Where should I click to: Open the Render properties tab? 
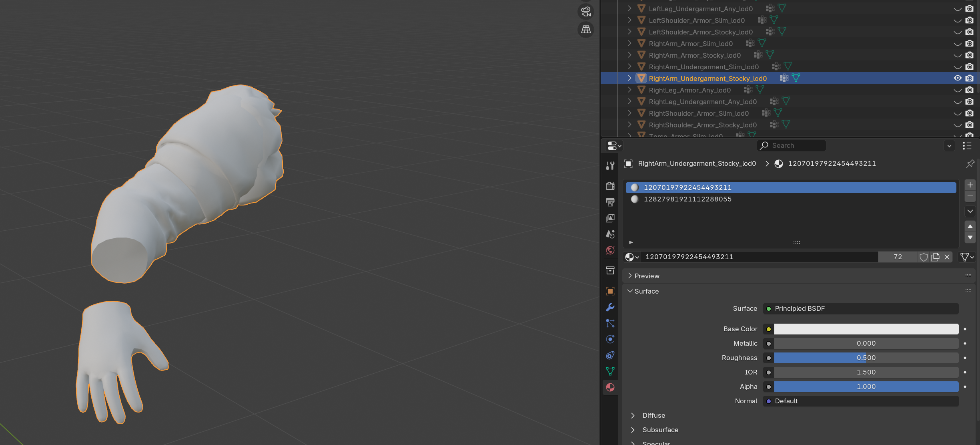[610, 186]
